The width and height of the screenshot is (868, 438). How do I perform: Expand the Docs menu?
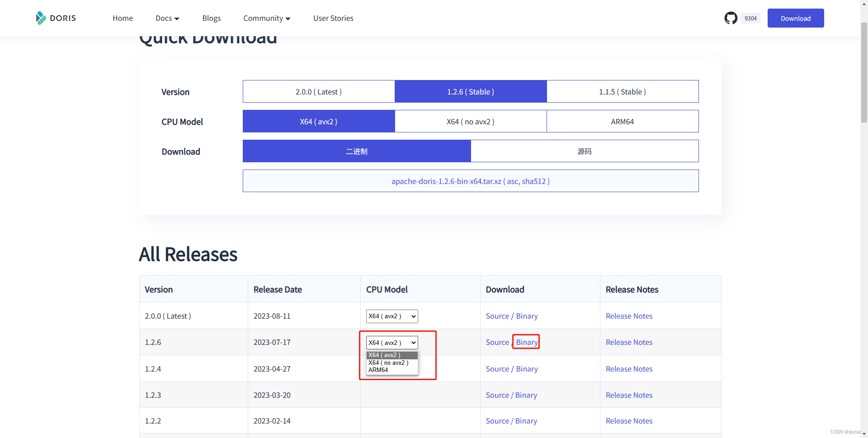[167, 18]
